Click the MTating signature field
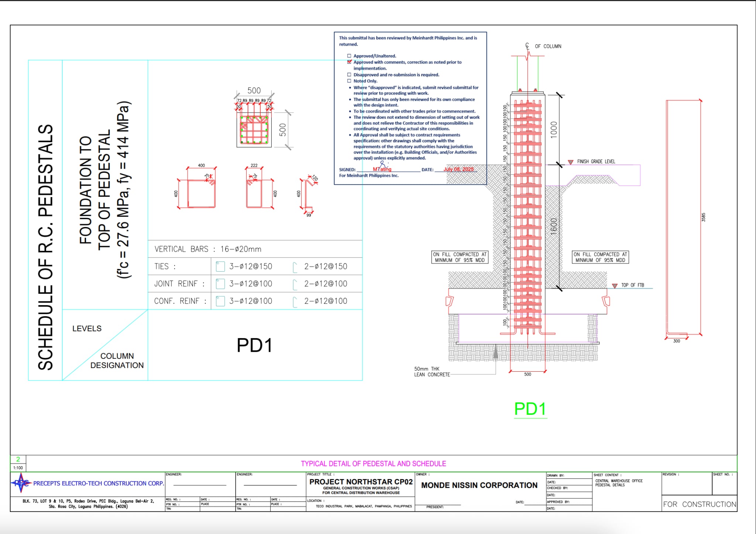The width and height of the screenshot is (756, 534). 382,169
